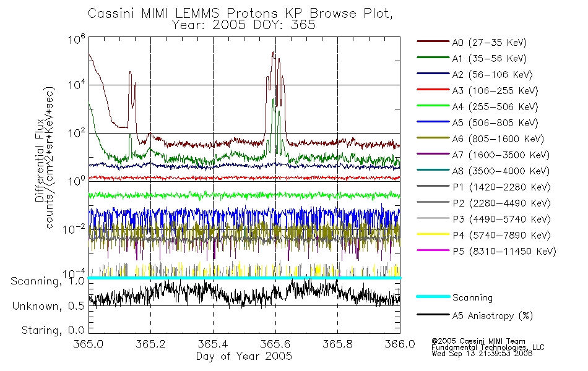Viewport: 588px width, 371px height.
Task: Click the Wed Sep 13 21:39:53 2006 timestamp
Action: 482,354
